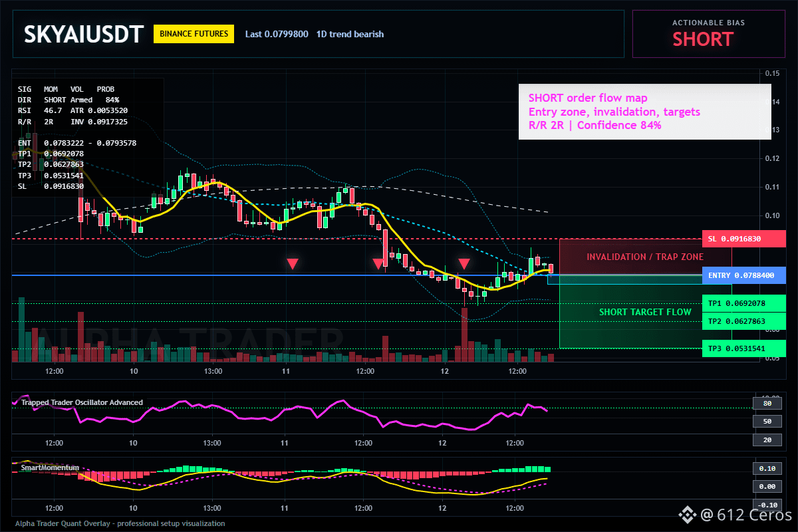The height and width of the screenshot is (532, 798).
Task: Click the 0.11 price axis label
Action: coord(771,187)
